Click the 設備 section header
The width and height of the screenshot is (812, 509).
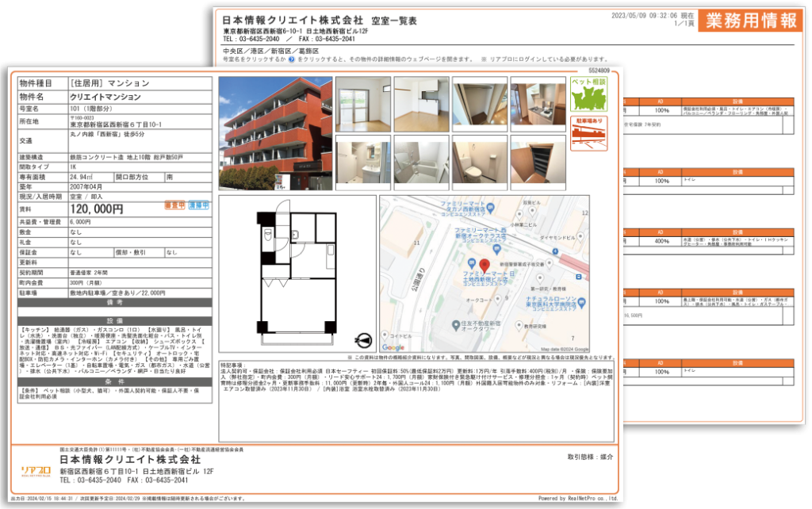(115, 321)
